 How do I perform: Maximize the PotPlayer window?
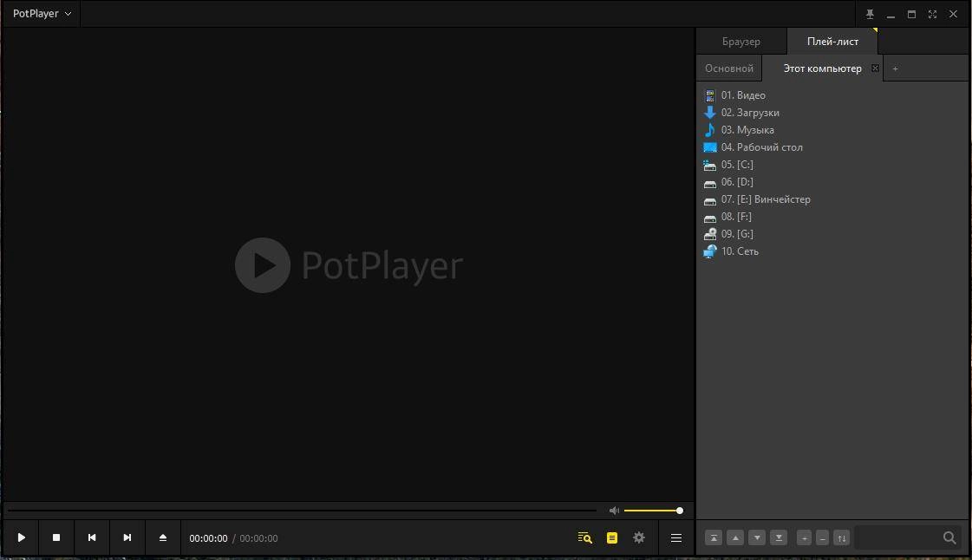(911, 14)
